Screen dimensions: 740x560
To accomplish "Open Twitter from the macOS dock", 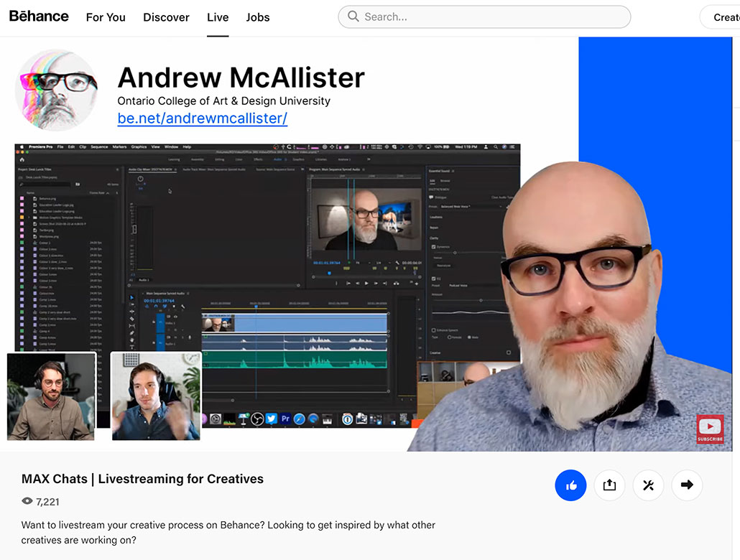I will pyautogui.click(x=272, y=419).
